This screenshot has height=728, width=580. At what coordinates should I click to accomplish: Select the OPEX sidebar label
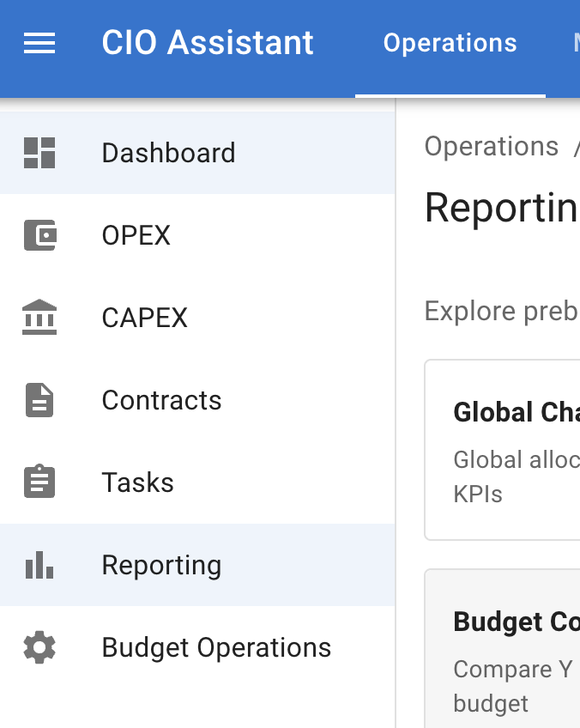136,235
